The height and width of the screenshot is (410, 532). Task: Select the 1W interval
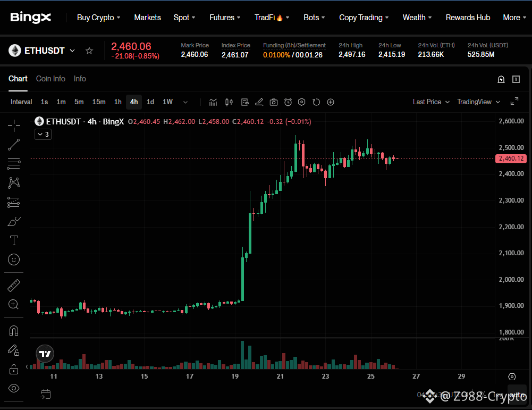click(x=167, y=102)
